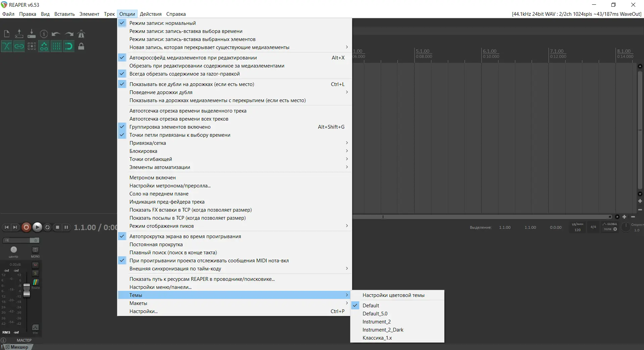Click the master pan knob
644x350 pixels.
point(13,250)
